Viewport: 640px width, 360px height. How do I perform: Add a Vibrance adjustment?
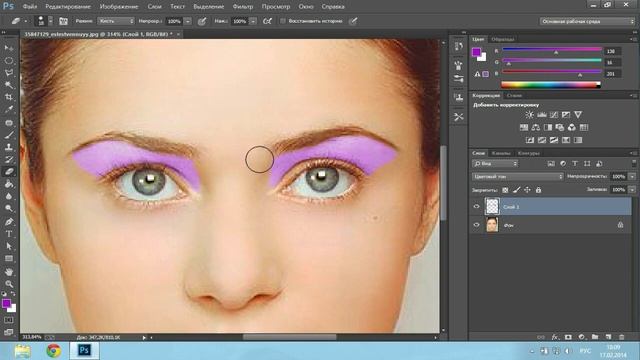click(578, 115)
